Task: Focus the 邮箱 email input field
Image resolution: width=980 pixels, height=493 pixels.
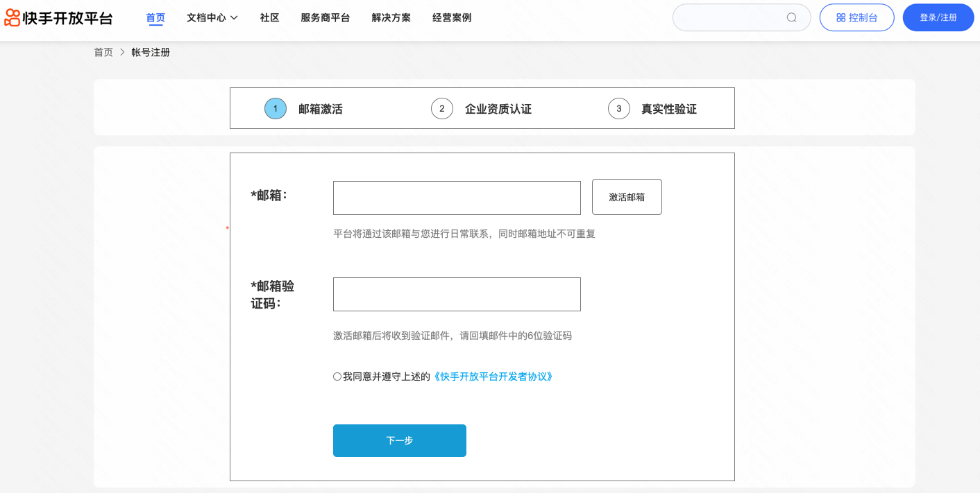Action: tap(457, 198)
